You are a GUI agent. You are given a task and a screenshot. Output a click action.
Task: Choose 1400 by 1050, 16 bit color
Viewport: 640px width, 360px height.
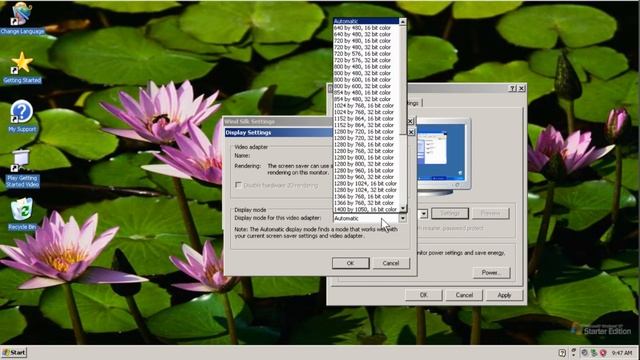366,209
